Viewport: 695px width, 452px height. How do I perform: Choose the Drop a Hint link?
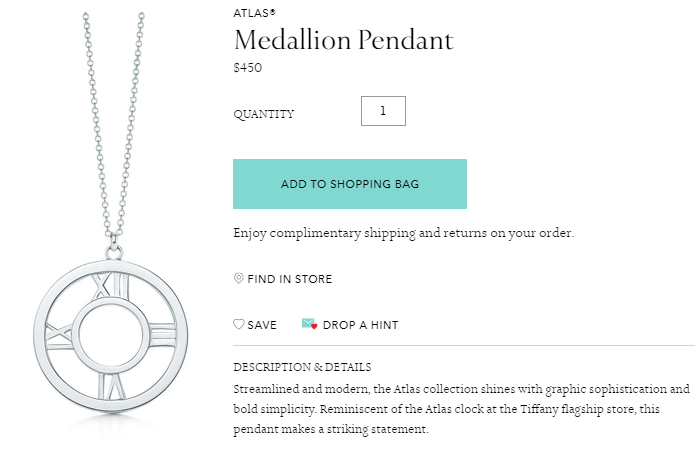(x=360, y=325)
